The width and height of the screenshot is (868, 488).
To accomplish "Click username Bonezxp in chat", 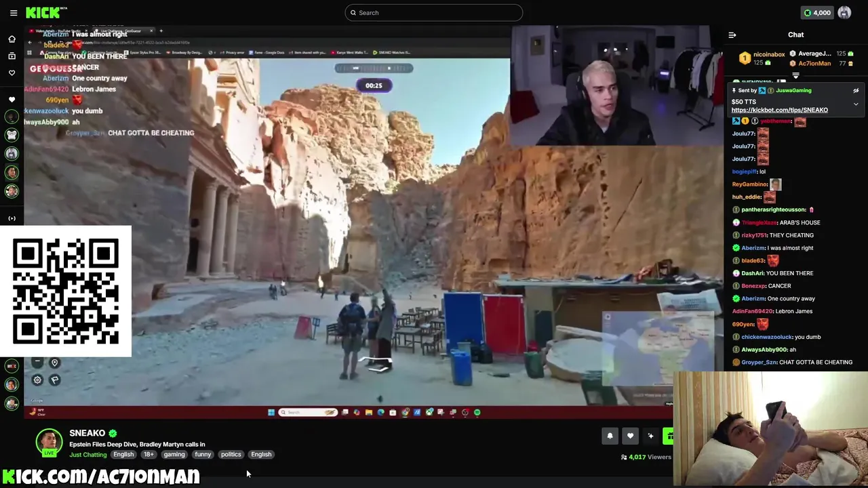I will tap(753, 286).
